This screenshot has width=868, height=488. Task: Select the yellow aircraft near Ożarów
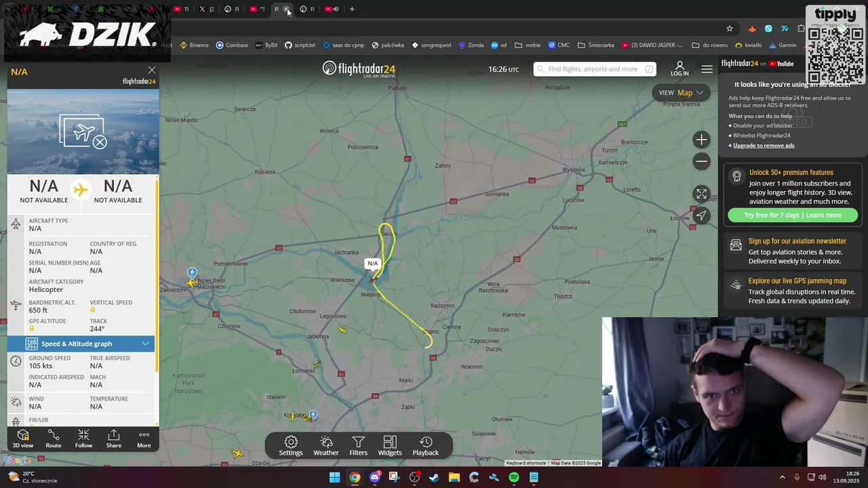[237, 453]
